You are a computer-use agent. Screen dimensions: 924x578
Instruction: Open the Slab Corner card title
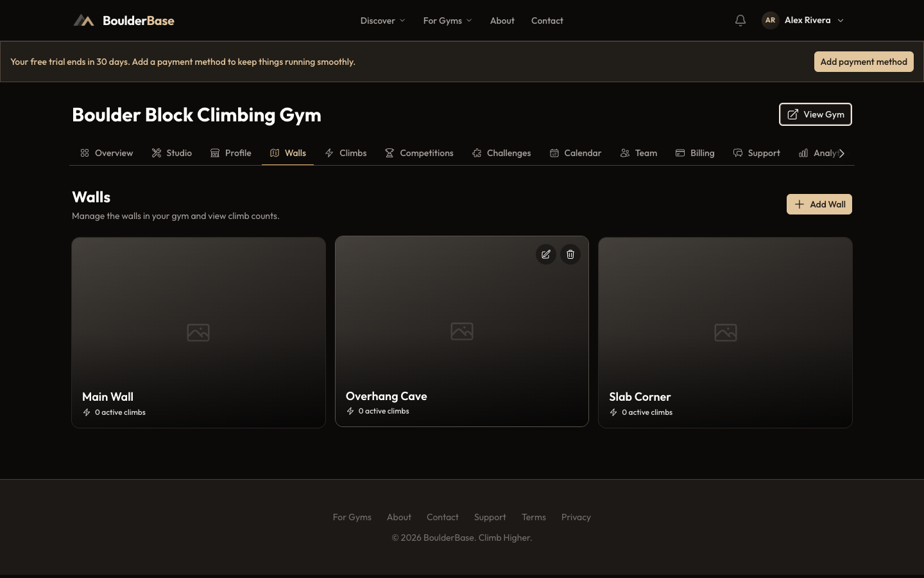point(640,397)
